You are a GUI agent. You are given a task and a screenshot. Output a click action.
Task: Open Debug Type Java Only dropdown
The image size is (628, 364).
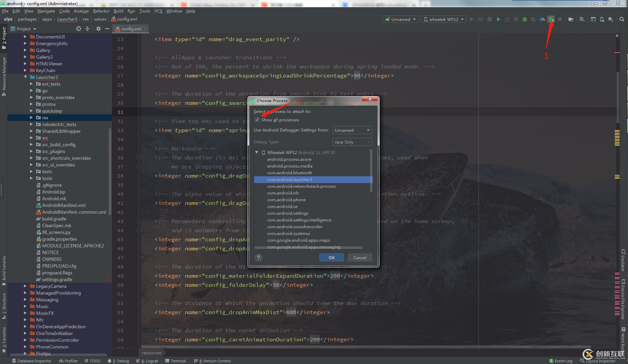(x=352, y=142)
